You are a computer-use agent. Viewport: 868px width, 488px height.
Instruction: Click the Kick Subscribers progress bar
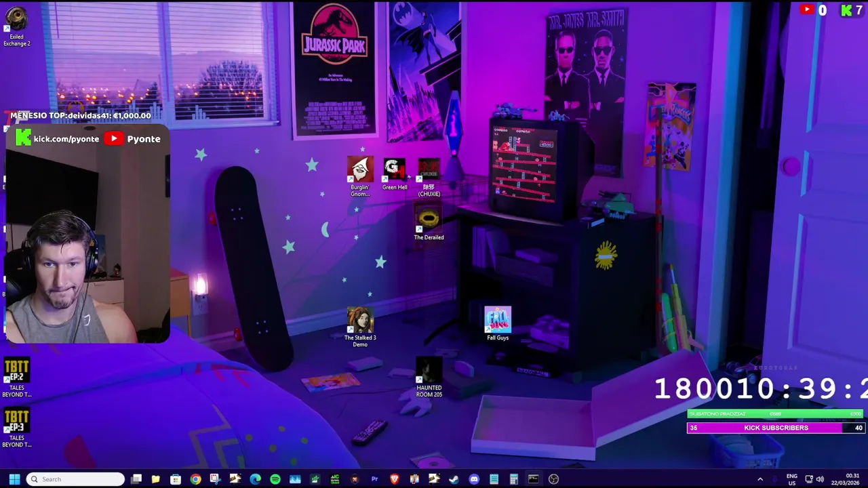776,428
